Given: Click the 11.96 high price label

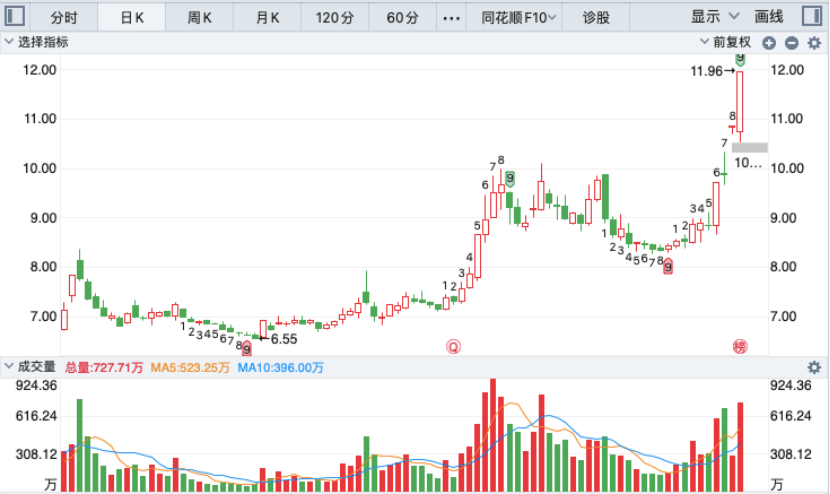Looking at the screenshot, I should point(706,71).
